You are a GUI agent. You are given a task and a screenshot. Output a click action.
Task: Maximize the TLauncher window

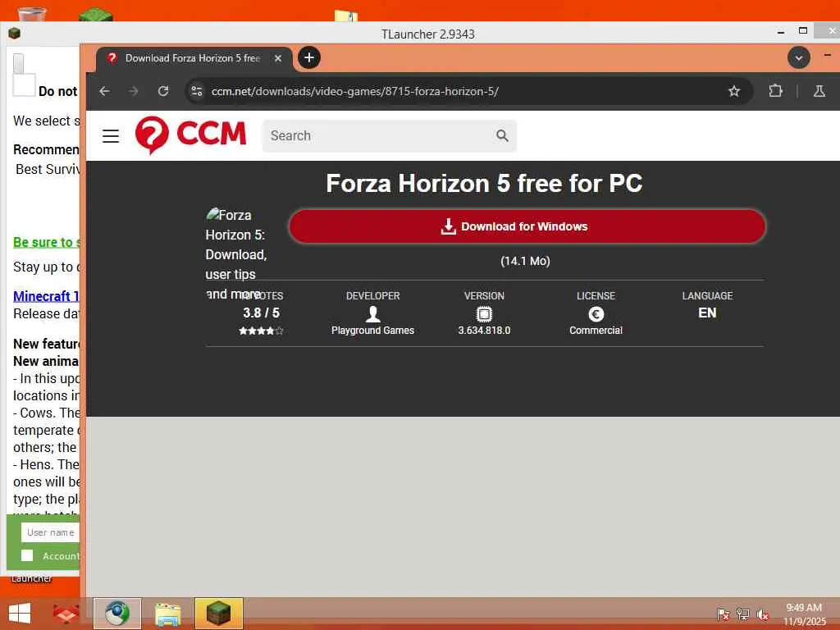pos(802,30)
